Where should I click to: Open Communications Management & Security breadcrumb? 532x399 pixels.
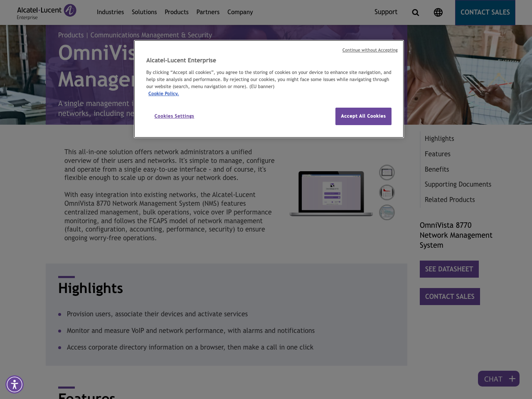click(x=151, y=34)
